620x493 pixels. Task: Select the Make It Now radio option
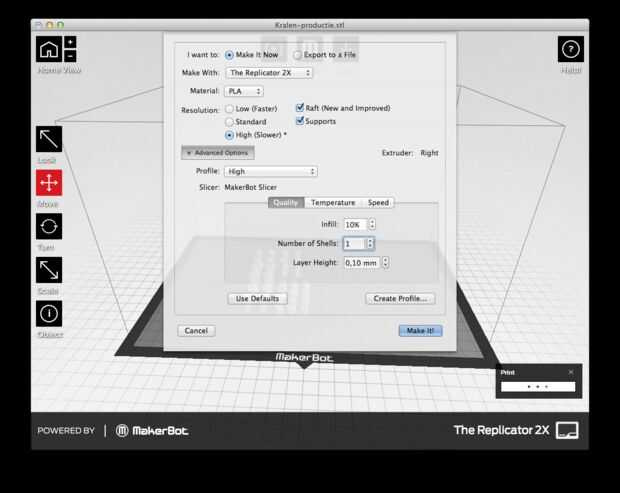pyautogui.click(x=229, y=55)
